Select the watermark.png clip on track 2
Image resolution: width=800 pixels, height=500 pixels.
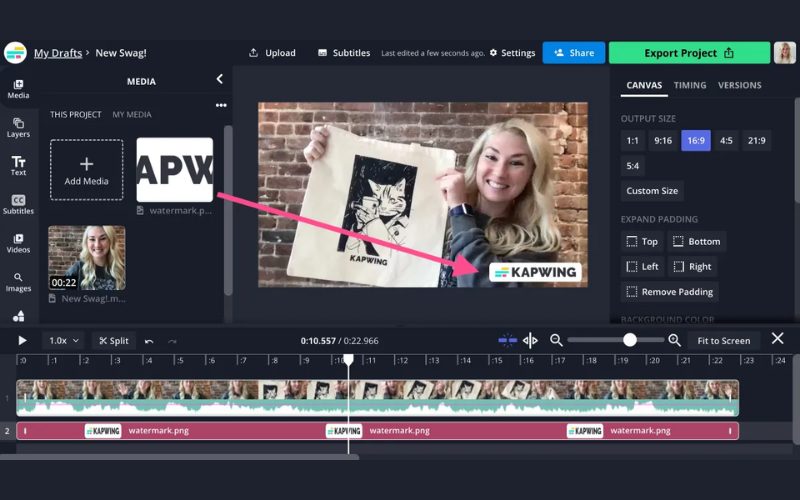378,431
